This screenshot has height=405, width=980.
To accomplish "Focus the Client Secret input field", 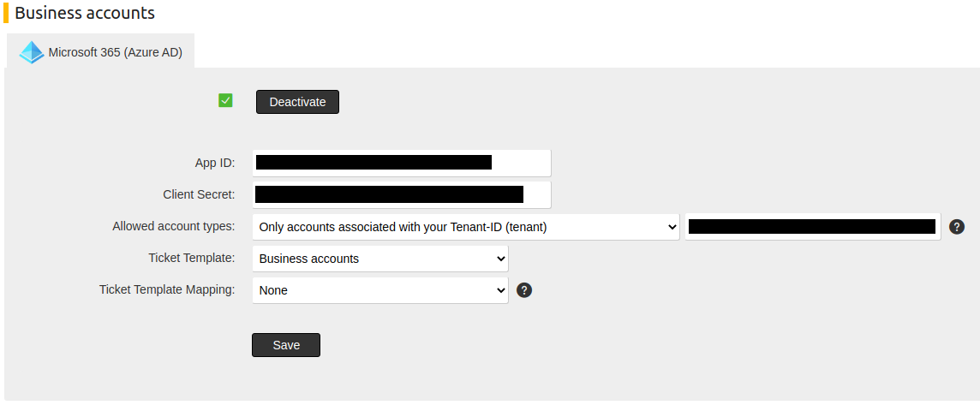I will click(402, 194).
